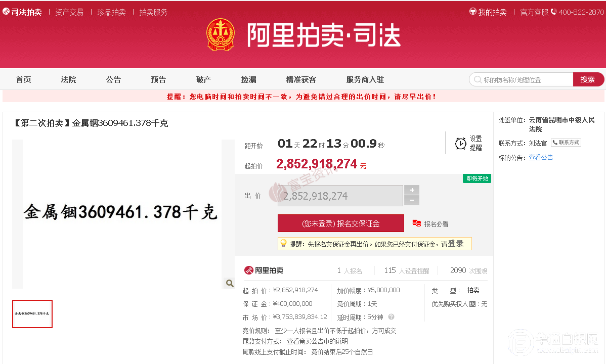Open the 破产 navigation tab

coord(204,79)
